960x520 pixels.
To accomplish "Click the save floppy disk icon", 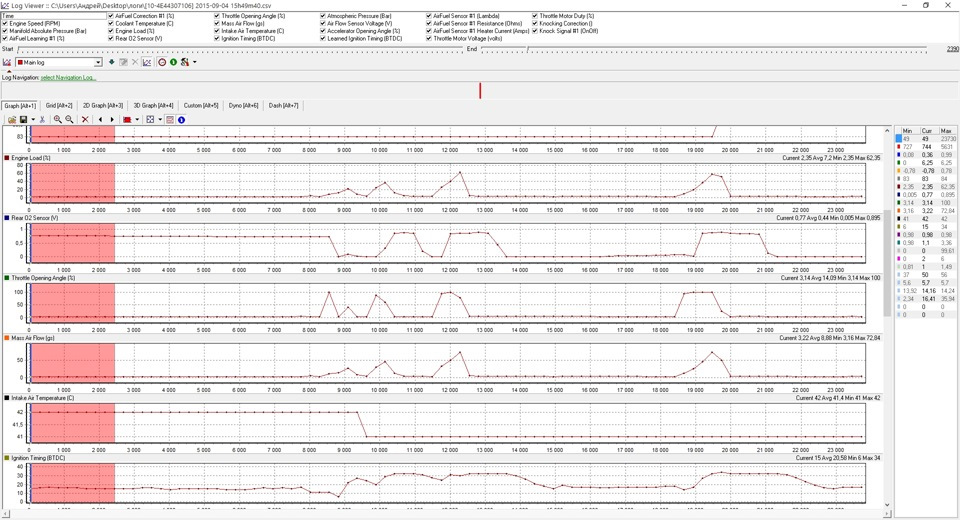I will point(23,120).
